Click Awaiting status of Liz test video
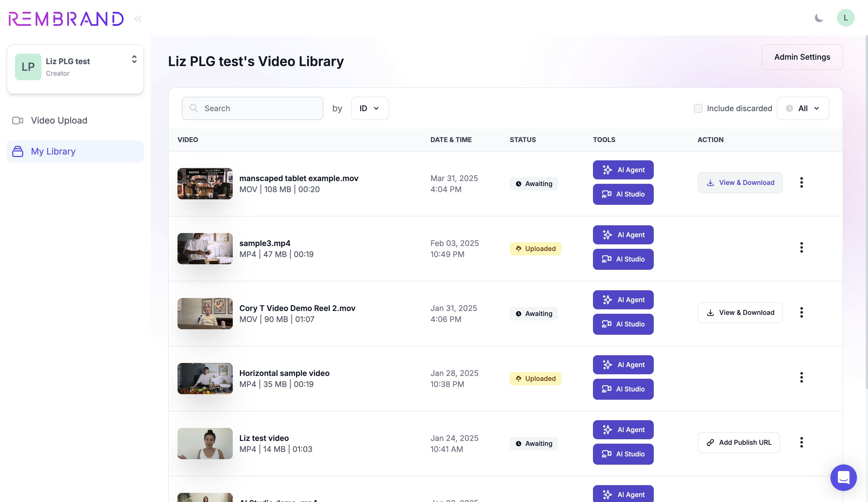The height and width of the screenshot is (502, 868). tap(534, 443)
